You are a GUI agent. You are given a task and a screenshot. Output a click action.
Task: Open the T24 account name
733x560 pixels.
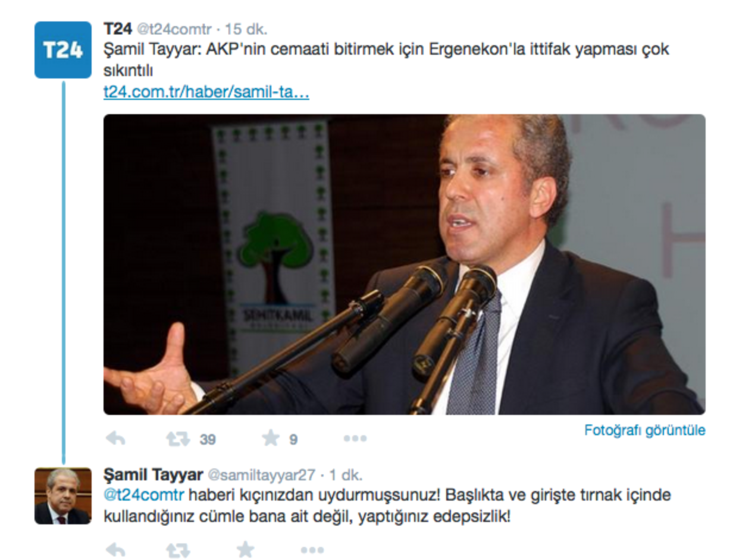pos(118,29)
